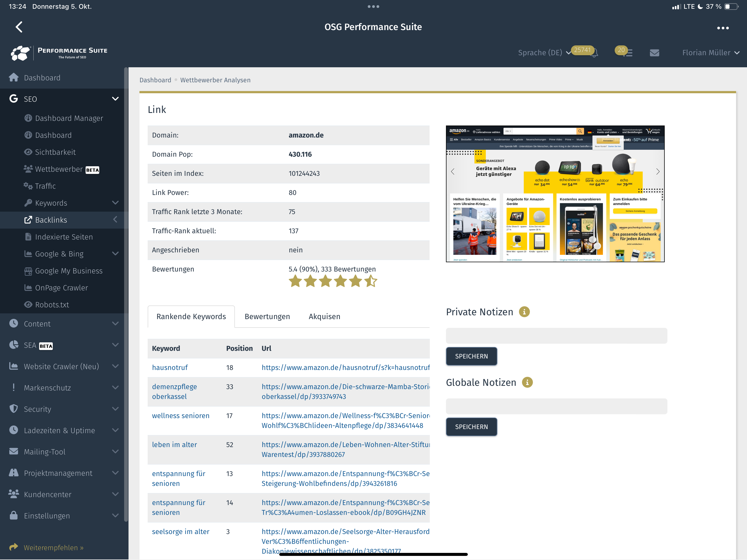Open the Traffic gears icon entry

coord(28,186)
